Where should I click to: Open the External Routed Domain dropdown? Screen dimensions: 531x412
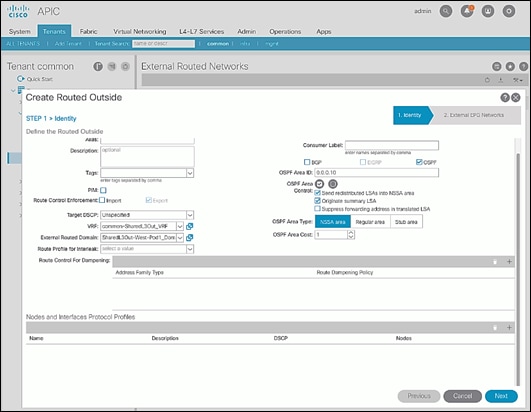180,238
